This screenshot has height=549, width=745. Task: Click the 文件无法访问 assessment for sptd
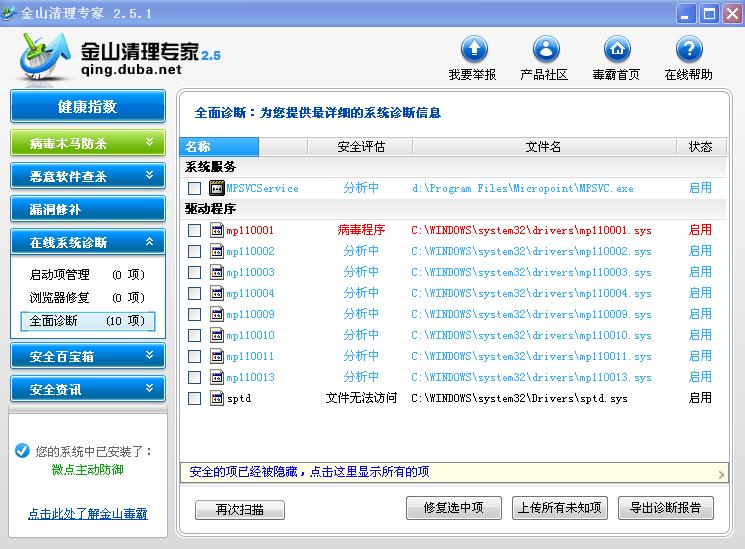pyautogui.click(x=361, y=398)
